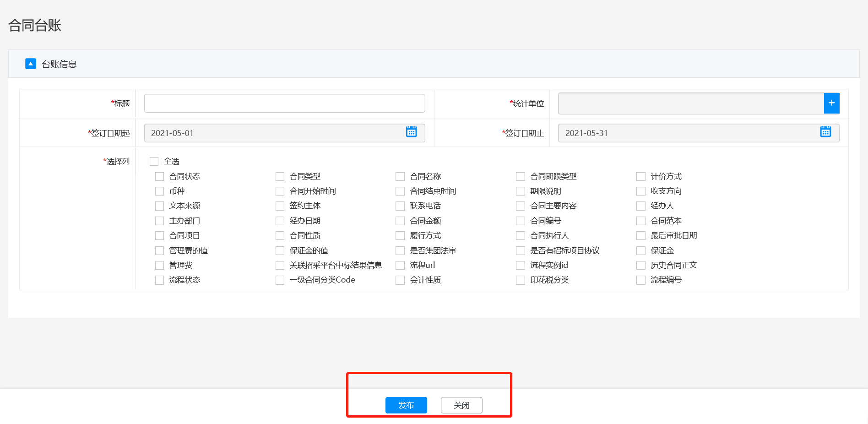
Task: Check the 流程url checkbox
Action: click(x=401, y=266)
